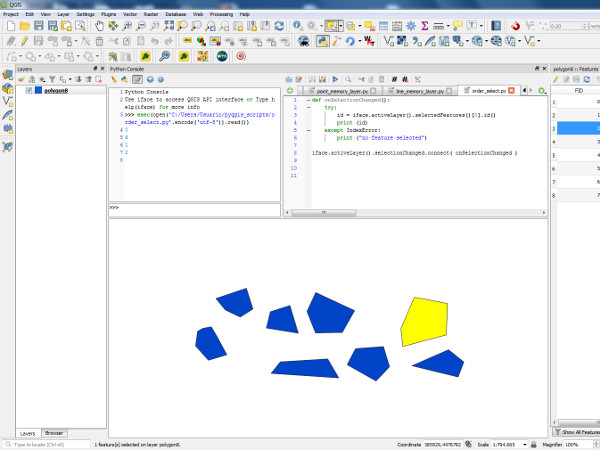Image resolution: width=600 pixels, height=450 pixels.
Task: Click the yellow selected polygon on map
Action: [424, 321]
